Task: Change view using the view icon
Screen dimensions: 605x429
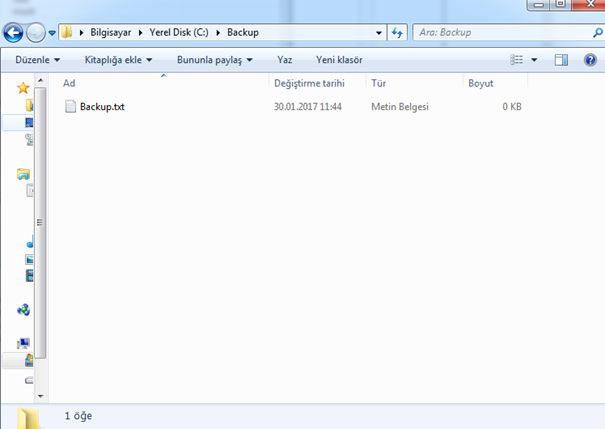Action: 517,60
